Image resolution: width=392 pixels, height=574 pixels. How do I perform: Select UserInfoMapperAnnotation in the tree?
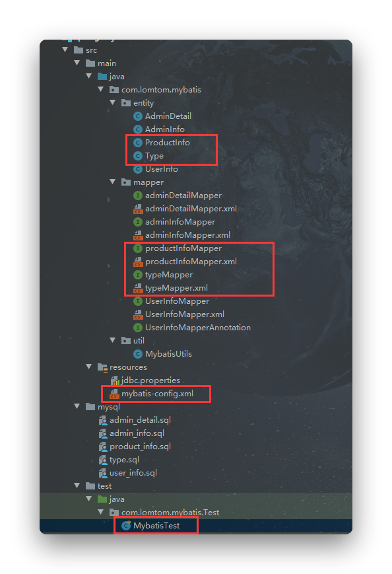point(198,328)
